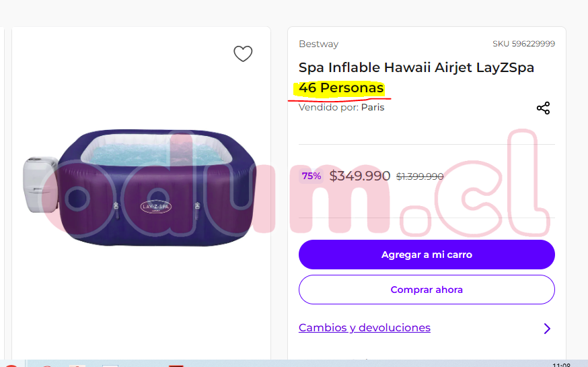Screen dimensions: 588x367
Task: Click the highlighted 46 Personas text
Action: [x=341, y=88]
